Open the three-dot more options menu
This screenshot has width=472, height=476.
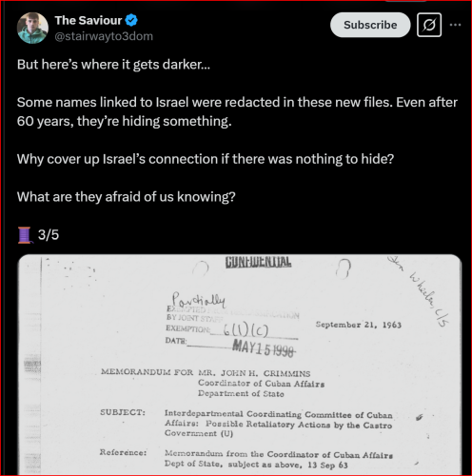455,25
